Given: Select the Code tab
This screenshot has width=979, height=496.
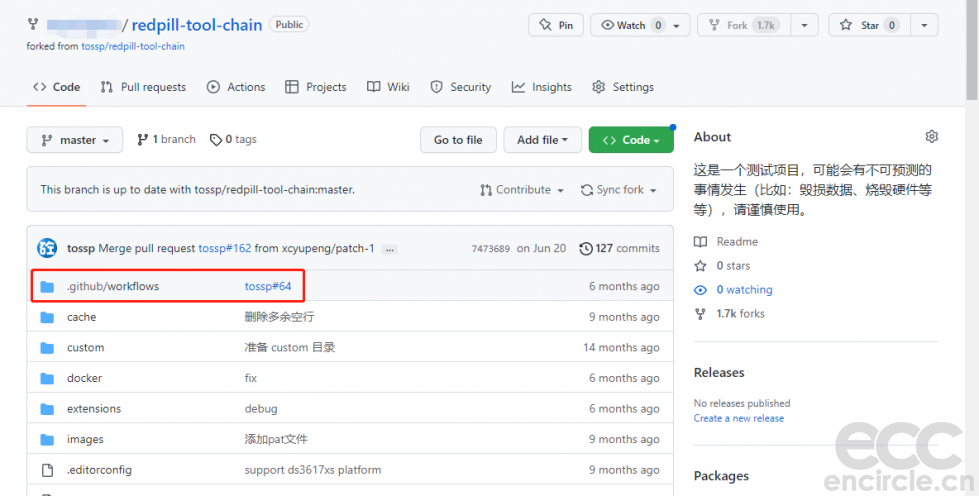Looking at the screenshot, I should pos(56,87).
